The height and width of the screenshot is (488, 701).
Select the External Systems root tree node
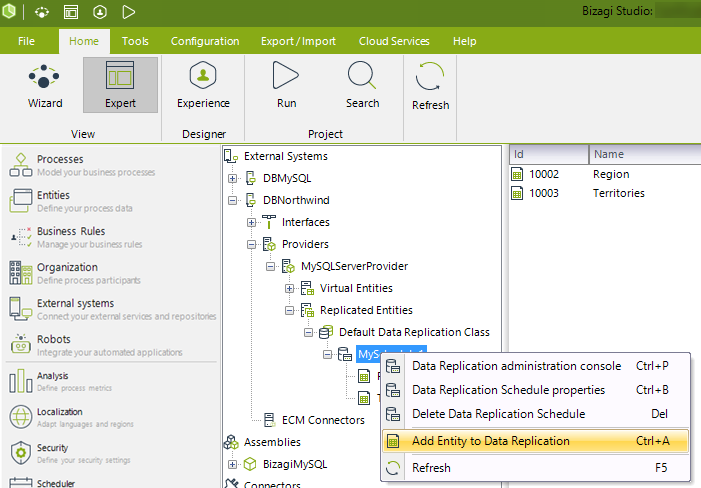tap(286, 156)
